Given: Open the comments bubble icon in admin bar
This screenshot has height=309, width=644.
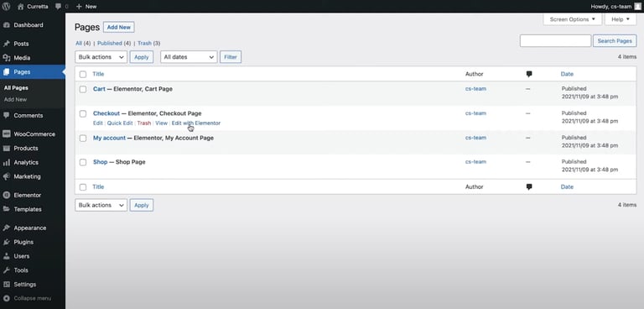Looking at the screenshot, I should 58,7.
